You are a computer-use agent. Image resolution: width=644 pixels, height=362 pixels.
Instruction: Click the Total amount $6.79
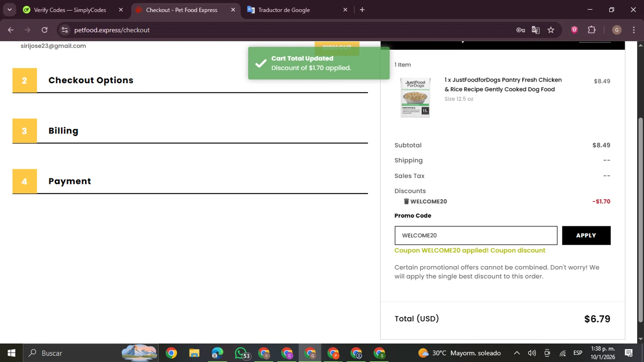click(597, 319)
